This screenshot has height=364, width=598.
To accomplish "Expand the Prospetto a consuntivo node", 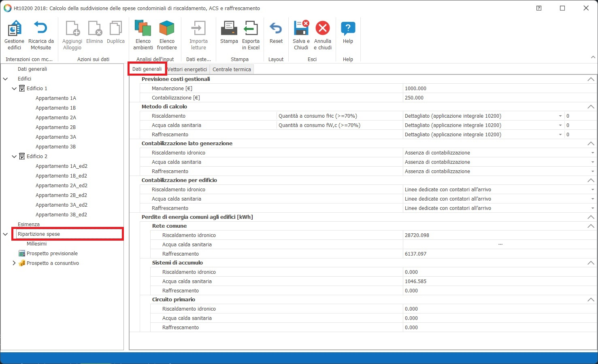I will coord(14,263).
